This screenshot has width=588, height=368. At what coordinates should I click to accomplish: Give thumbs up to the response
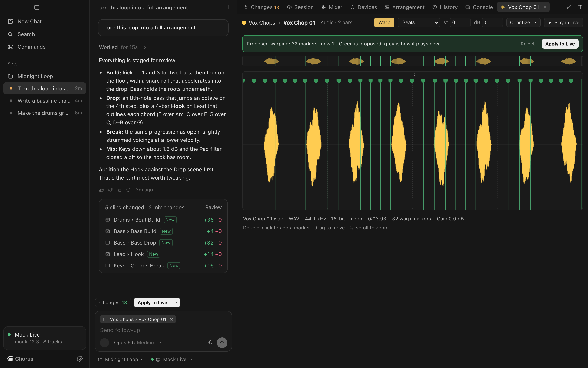tap(101, 190)
